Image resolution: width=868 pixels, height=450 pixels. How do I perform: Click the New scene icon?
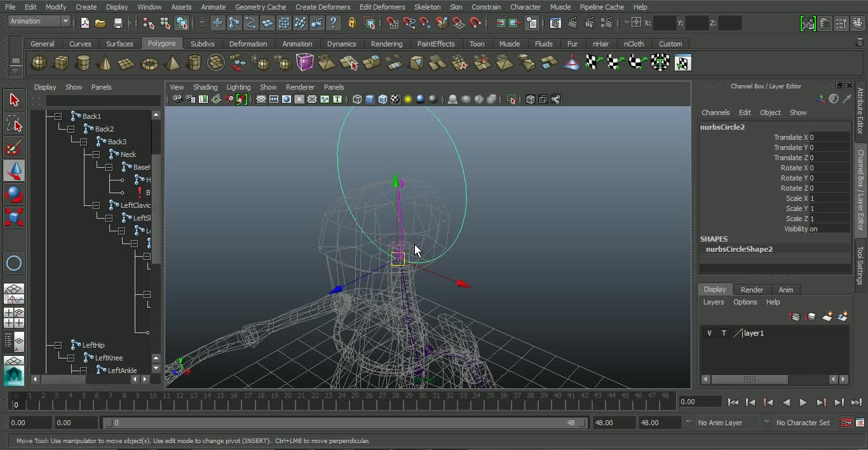[85, 23]
